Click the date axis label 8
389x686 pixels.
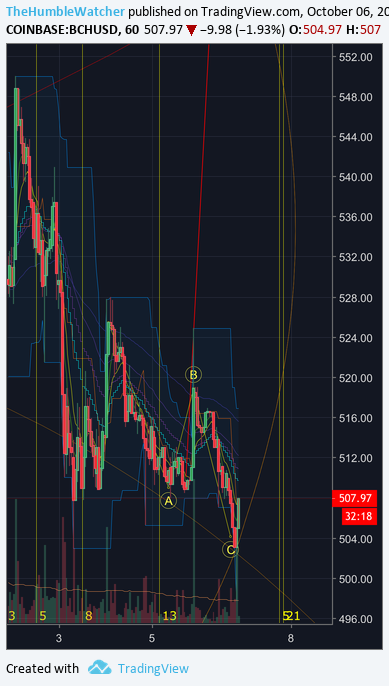[291, 638]
